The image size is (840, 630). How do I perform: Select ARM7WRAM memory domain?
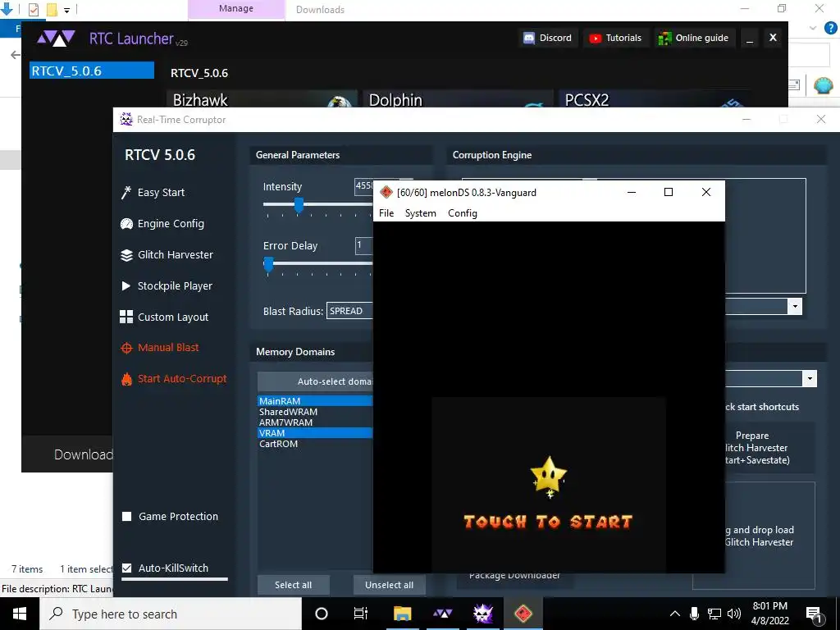[x=315, y=422]
